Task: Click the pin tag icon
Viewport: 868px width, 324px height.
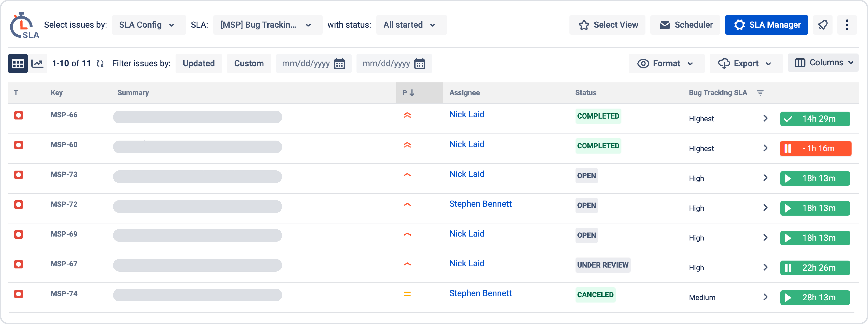Action: 823,25
